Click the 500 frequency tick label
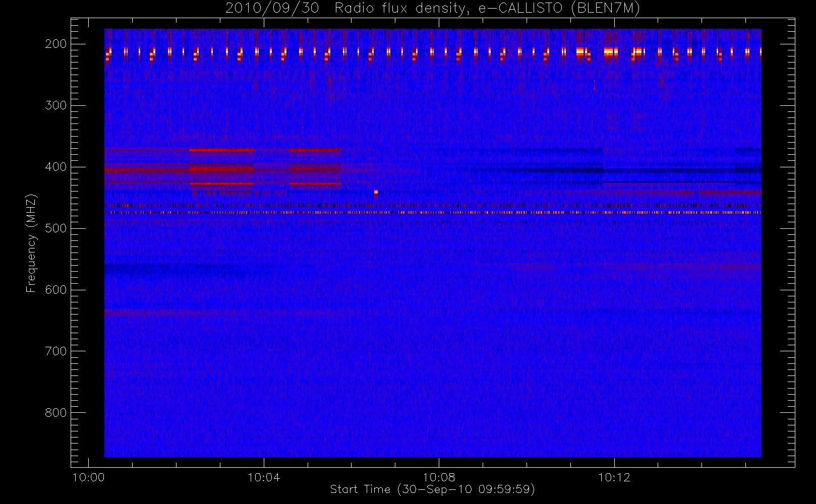Screen dimensions: 816x504 56,228
